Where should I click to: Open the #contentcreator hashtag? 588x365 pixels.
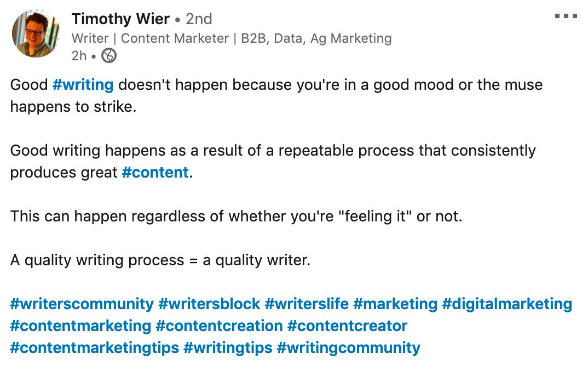point(347,326)
